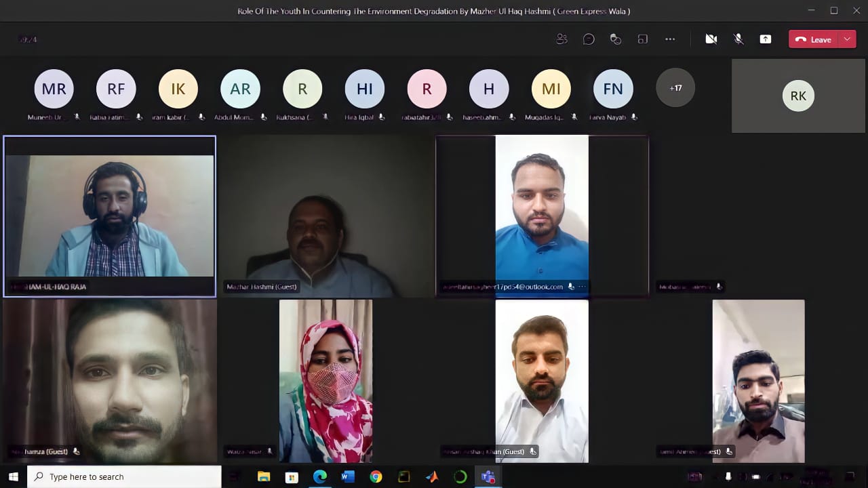Image resolution: width=868 pixels, height=488 pixels.
Task: Click the Windows search box
Action: pos(124,476)
